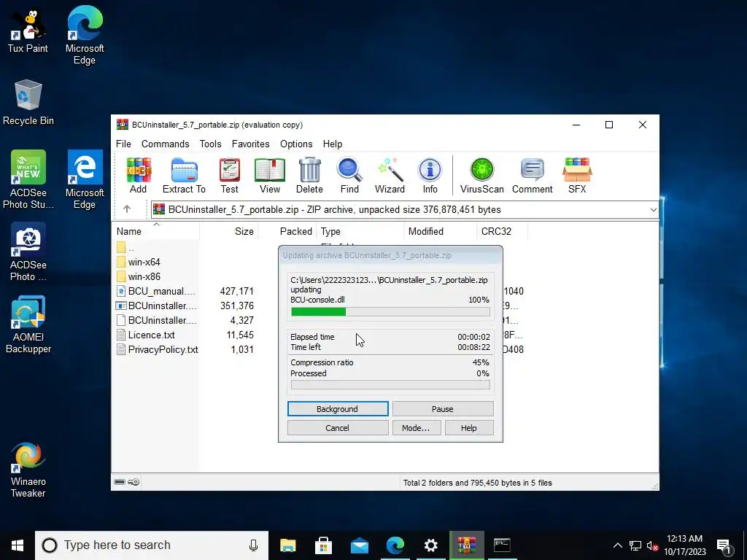Open the Recycle Bin desktop icon
The height and width of the screenshot is (560, 747).
tap(28, 102)
